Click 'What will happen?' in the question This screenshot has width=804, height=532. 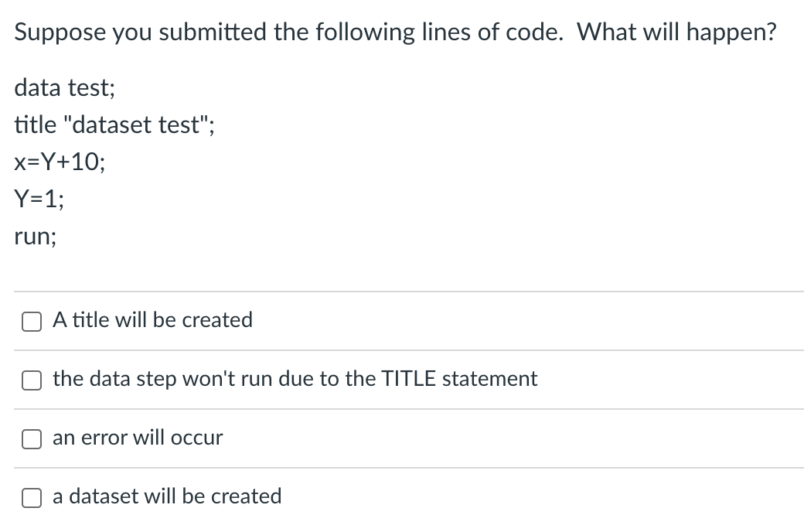click(677, 32)
